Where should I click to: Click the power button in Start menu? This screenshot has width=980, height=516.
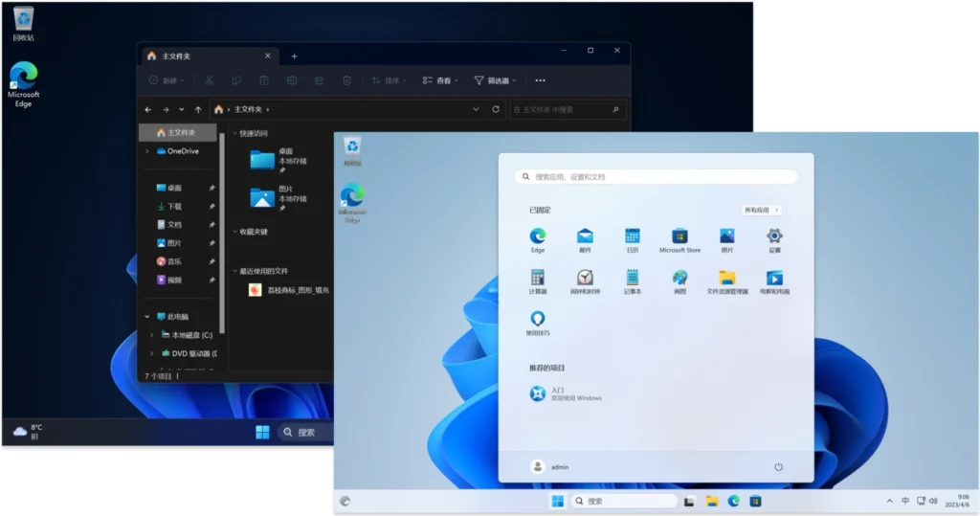(x=778, y=466)
